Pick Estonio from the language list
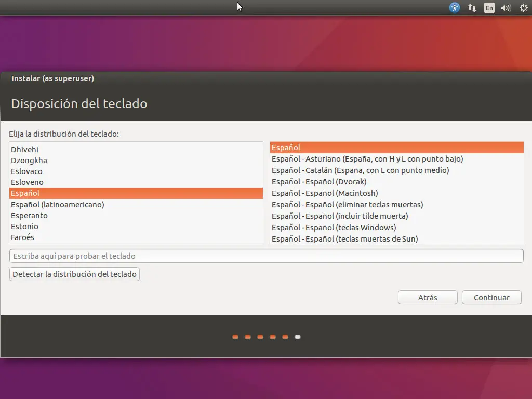 coord(136,227)
